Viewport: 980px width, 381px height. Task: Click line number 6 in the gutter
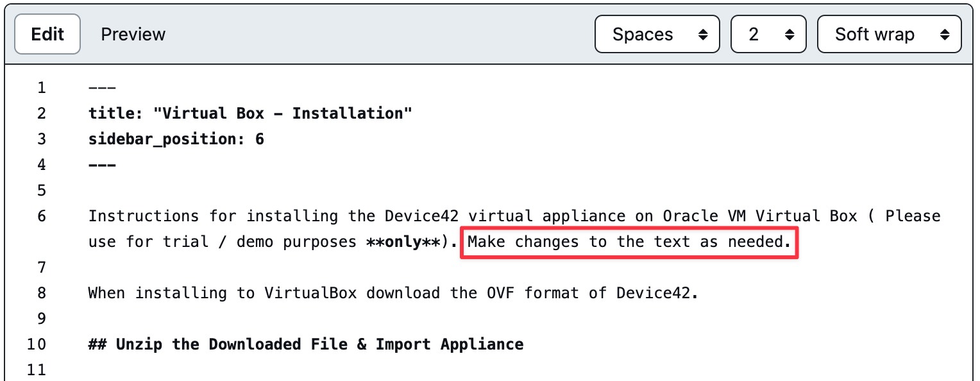[42, 216]
